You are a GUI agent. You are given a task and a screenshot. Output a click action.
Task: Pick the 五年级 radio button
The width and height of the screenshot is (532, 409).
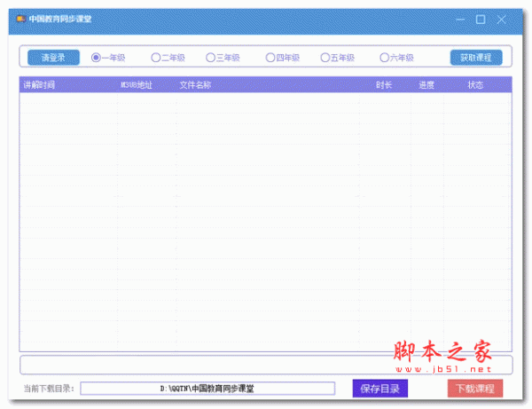(338, 58)
